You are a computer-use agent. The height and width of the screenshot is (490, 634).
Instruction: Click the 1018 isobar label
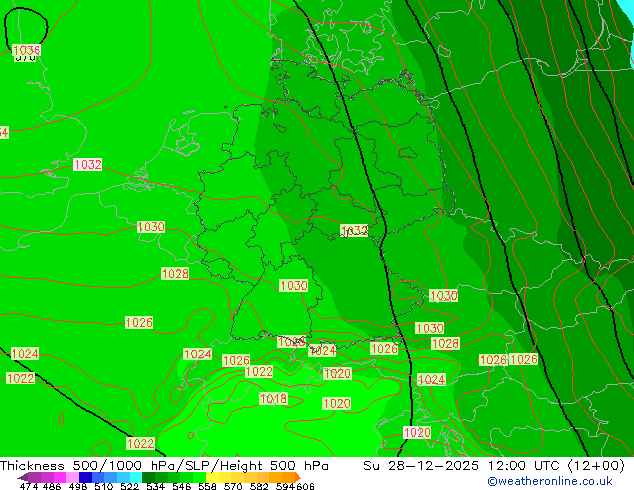pyautogui.click(x=273, y=399)
